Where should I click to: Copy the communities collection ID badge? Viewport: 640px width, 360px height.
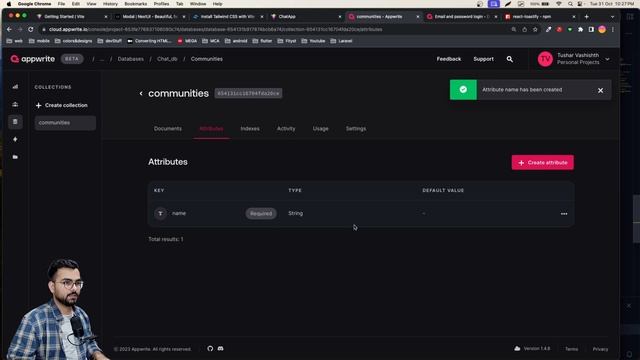248,93
